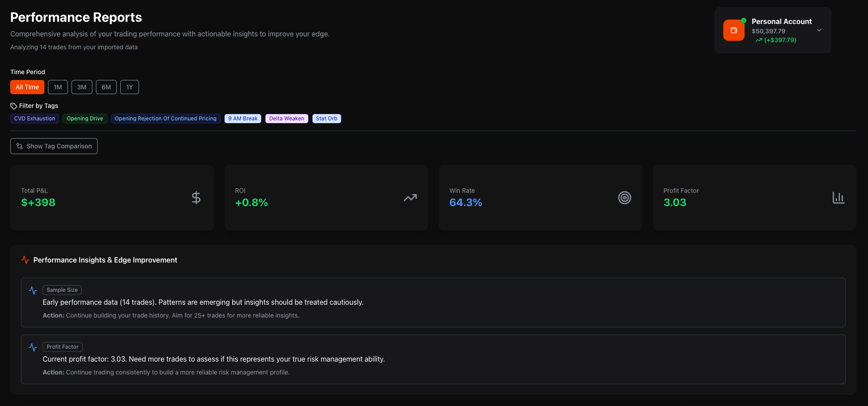Image resolution: width=868 pixels, height=406 pixels.
Task: Click the trending arrow icon on ROI card
Action: point(410,198)
